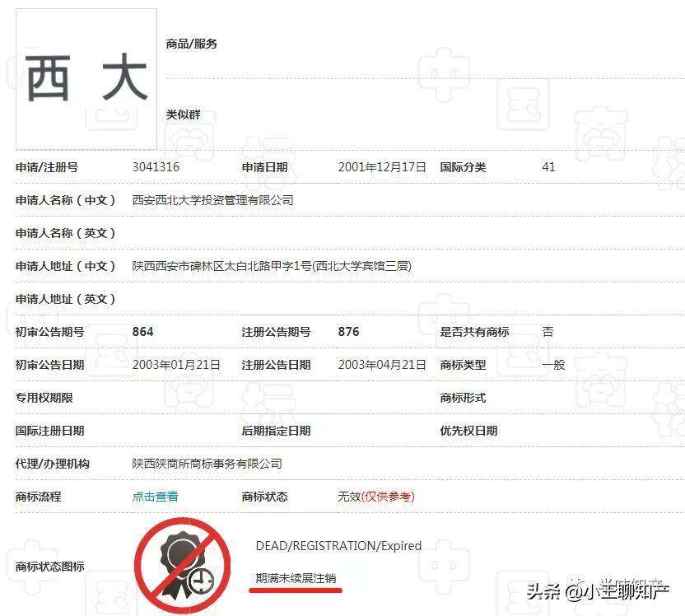Click the shared trademark value 否
This screenshot has width=685, height=616.
pyautogui.click(x=548, y=332)
